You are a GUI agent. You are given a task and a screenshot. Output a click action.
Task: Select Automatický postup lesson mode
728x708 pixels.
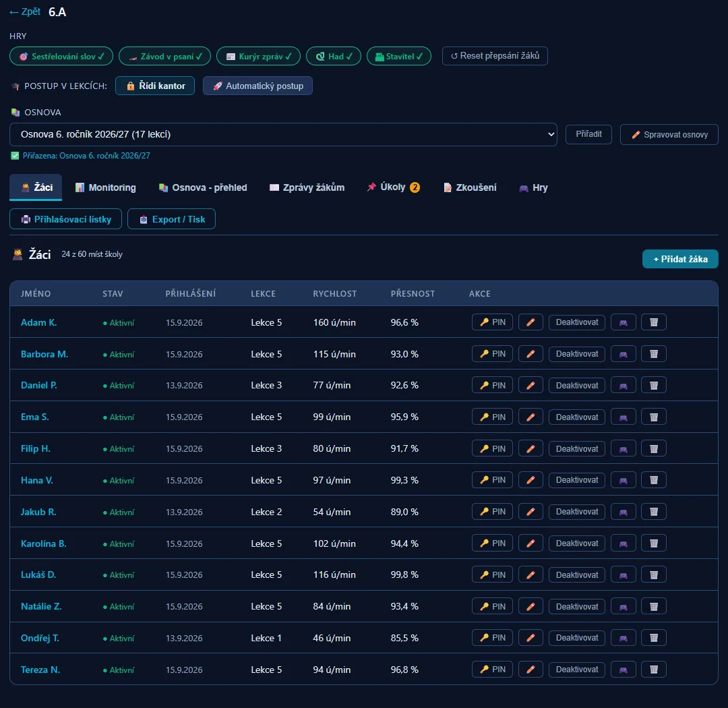(x=257, y=86)
